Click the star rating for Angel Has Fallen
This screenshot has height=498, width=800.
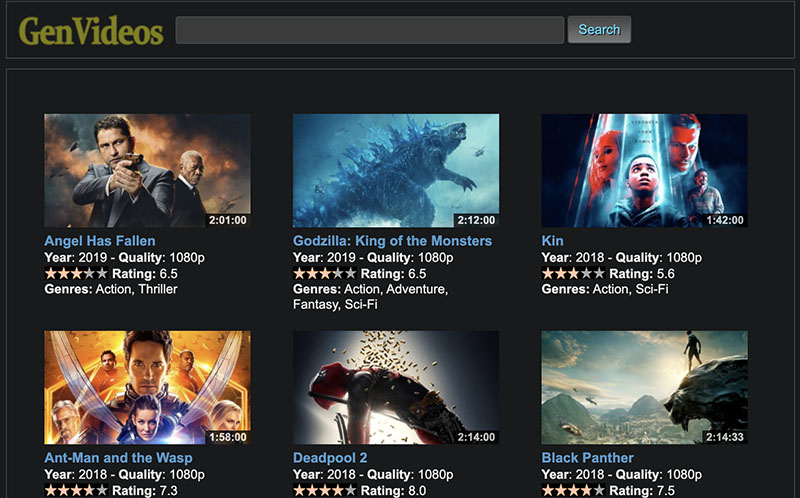[x=75, y=273]
